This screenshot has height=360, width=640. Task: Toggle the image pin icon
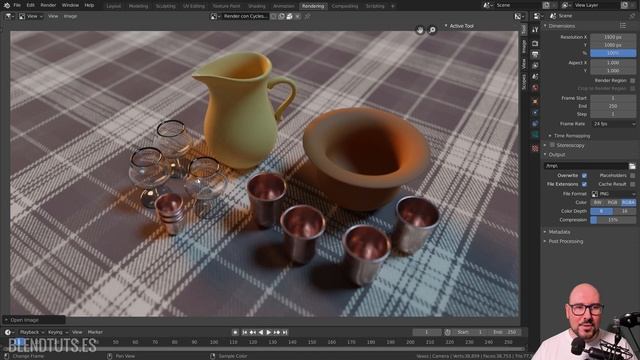(307, 16)
